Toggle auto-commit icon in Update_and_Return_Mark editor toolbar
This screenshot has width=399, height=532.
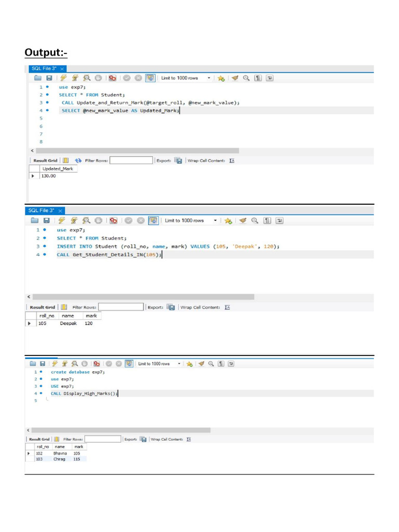coord(150,78)
